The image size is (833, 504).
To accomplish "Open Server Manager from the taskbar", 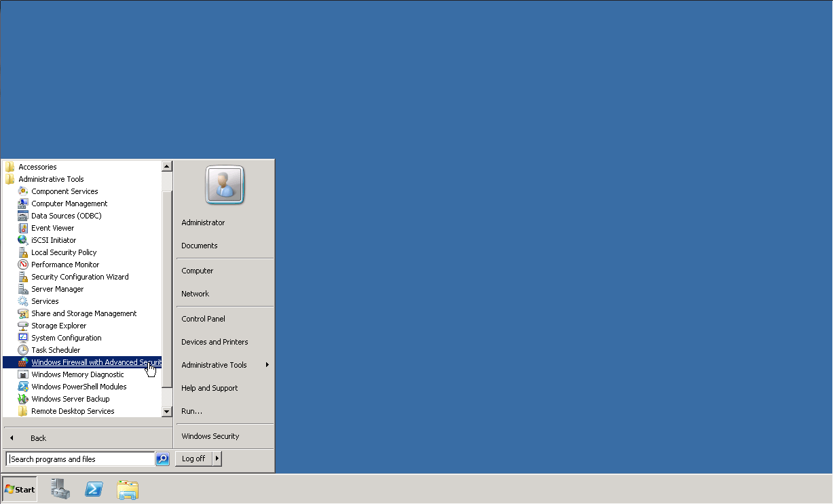I will [61, 489].
